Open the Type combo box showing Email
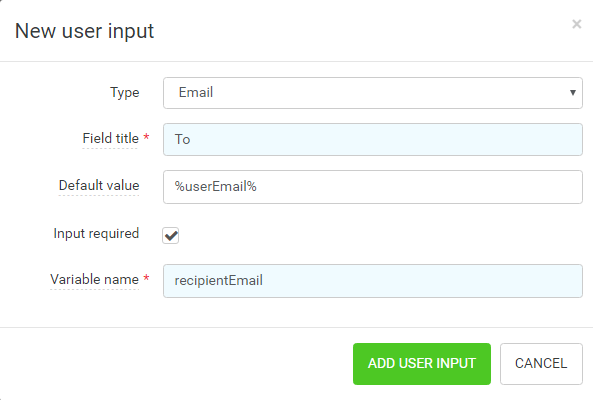This screenshot has width=593, height=400. point(373,93)
